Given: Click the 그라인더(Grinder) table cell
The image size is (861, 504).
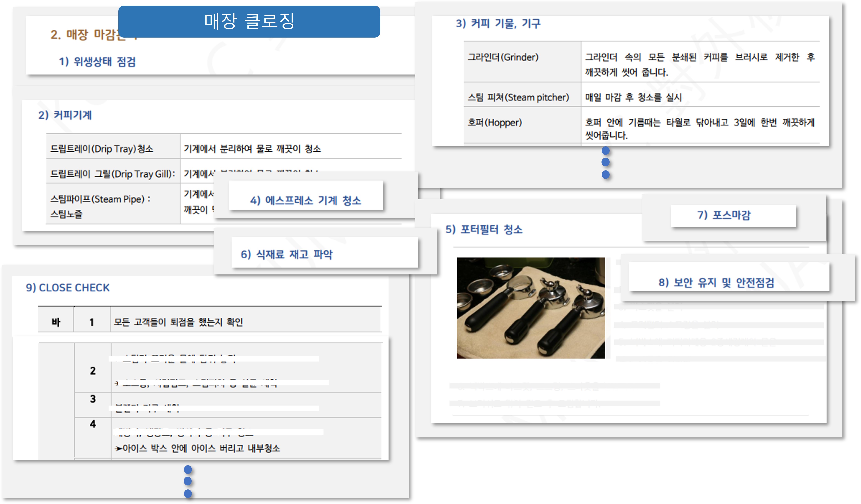Looking at the screenshot, I should click(x=503, y=57).
